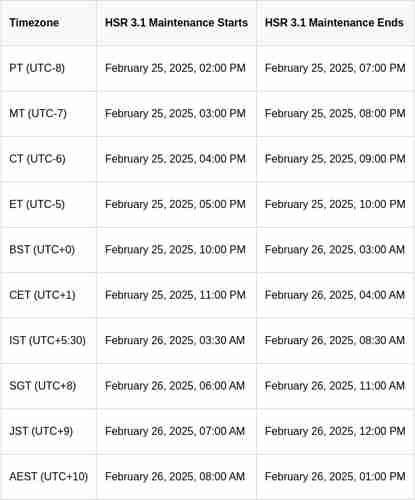
Task: Click the JST end time 12:00 PM cell
Action: pyautogui.click(x=335, y=431)
